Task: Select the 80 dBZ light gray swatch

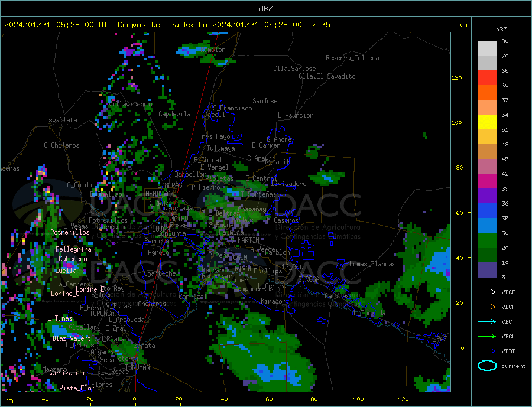Action: click(x=487, y=48)
